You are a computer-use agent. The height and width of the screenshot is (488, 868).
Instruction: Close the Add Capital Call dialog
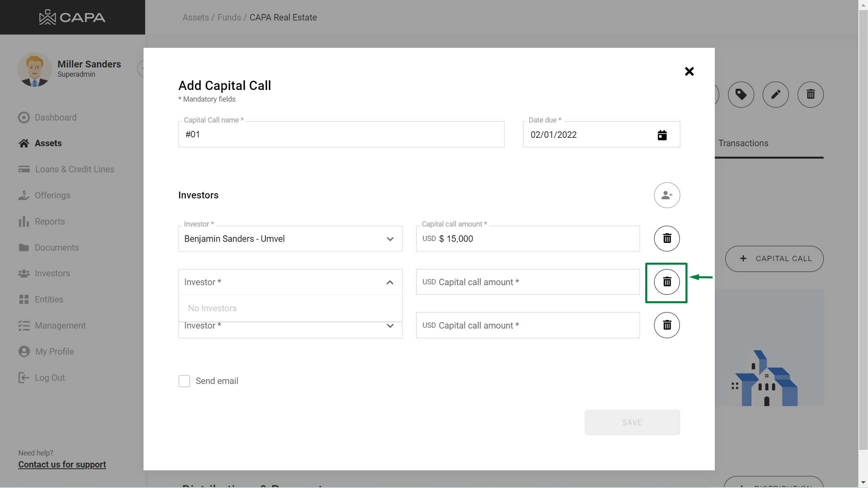pos(689,71)
